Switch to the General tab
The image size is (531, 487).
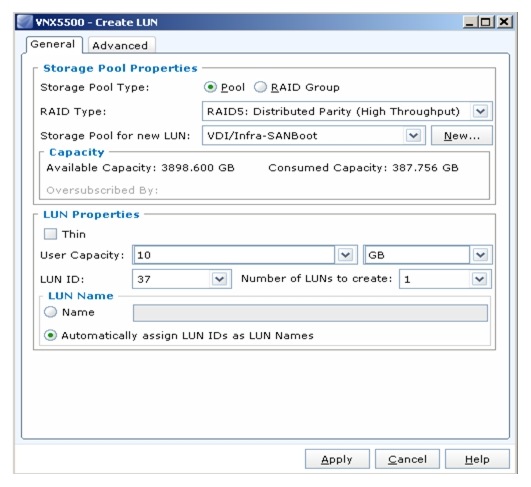[53, 44]
